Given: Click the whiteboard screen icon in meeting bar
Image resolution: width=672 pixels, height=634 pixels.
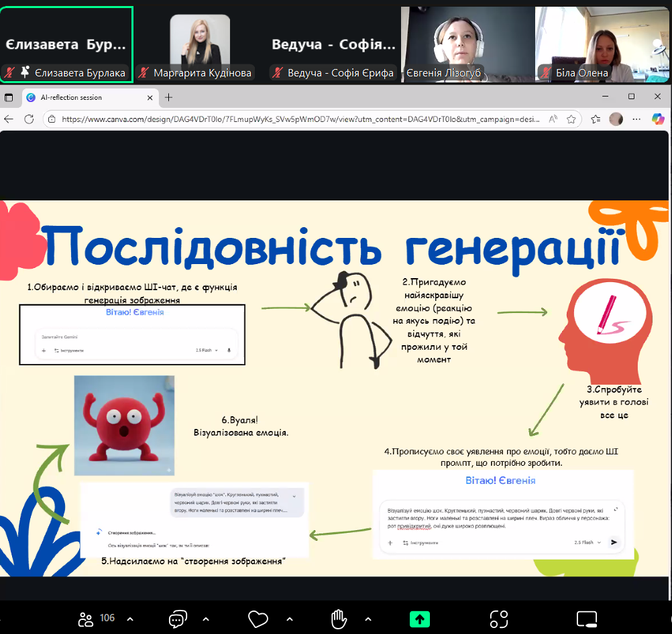Looking at the screenshot, I should [x=586, y=619].
